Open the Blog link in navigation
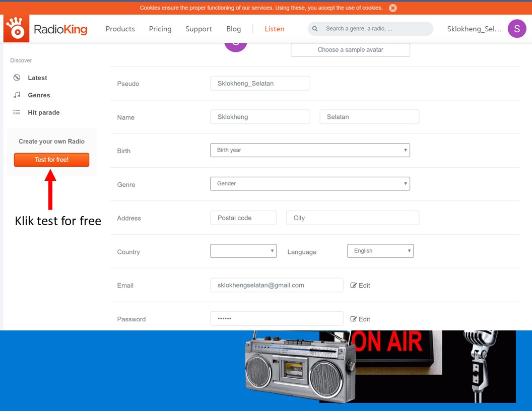 point(233,29)
